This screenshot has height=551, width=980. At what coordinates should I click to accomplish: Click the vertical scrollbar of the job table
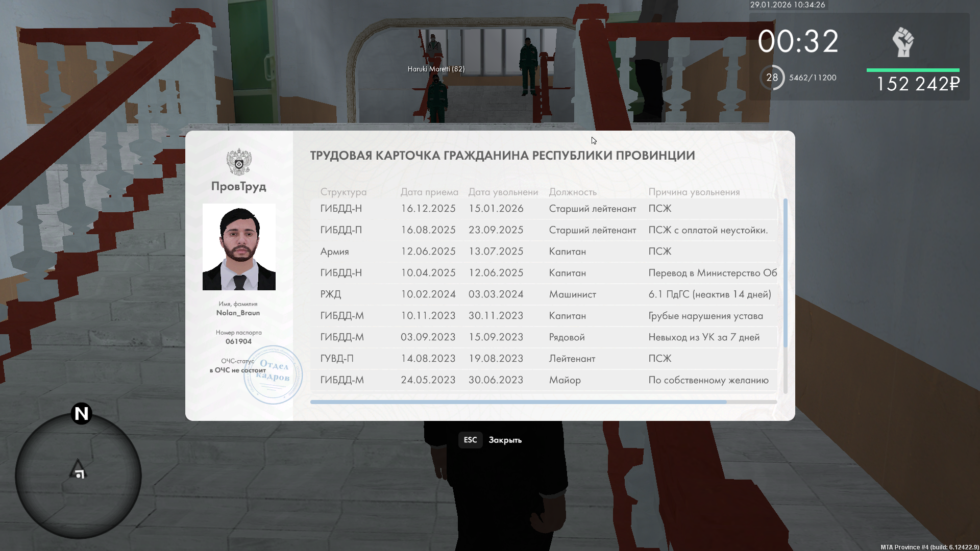(785, 273)
